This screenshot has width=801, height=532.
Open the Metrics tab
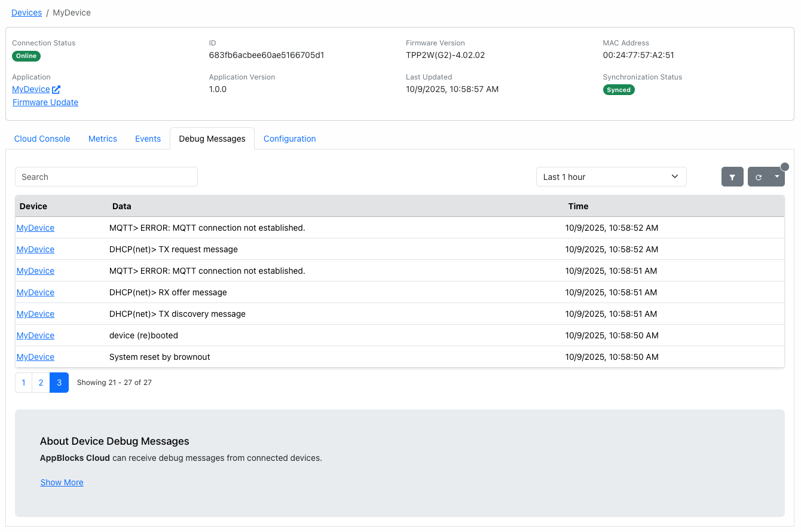tap(102, 138)
